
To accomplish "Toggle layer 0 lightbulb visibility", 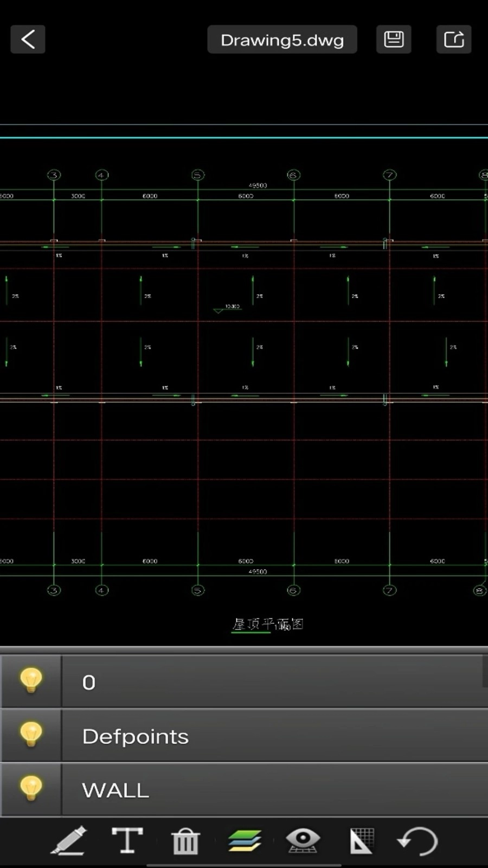I will click(31, 681).
